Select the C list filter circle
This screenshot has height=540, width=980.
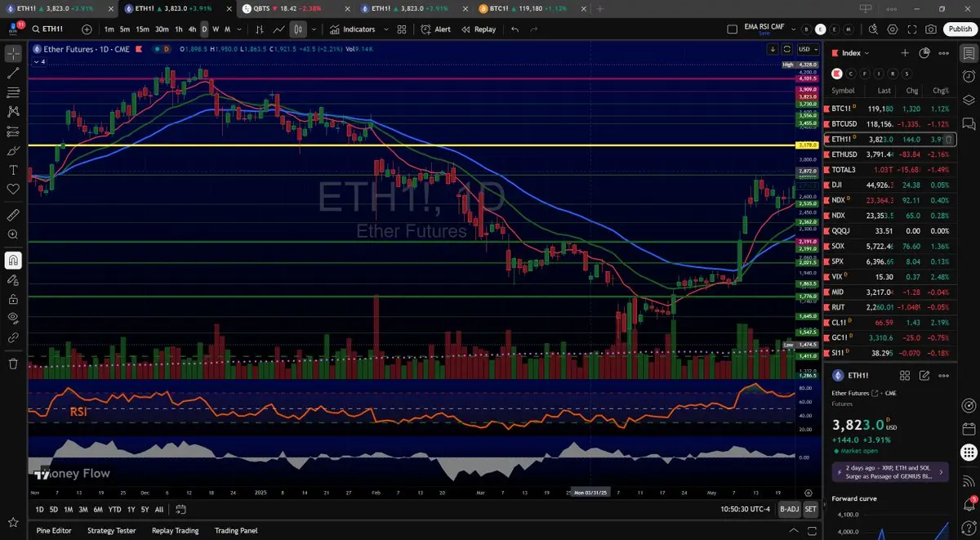tap(850, 73)
